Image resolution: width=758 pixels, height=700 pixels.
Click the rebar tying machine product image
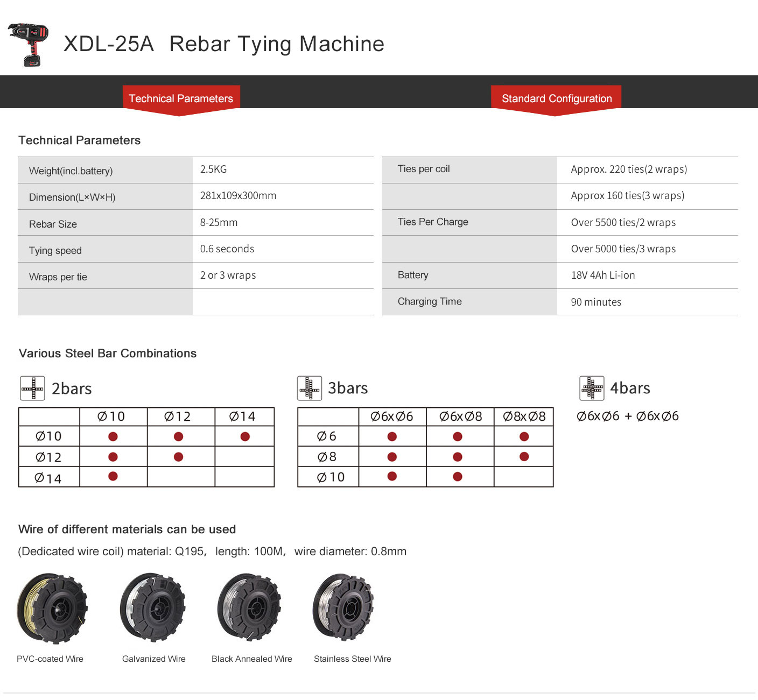tap(29, 45)
